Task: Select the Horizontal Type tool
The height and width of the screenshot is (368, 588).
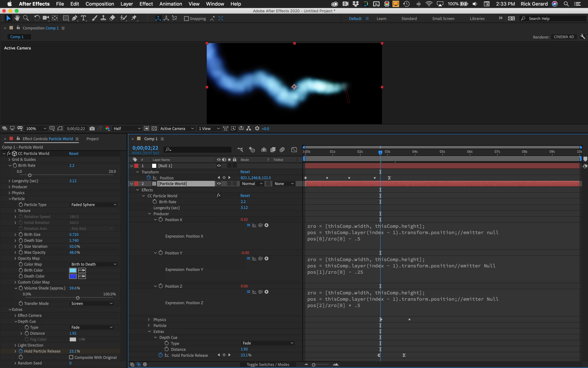Action: (x=83, y=18)
